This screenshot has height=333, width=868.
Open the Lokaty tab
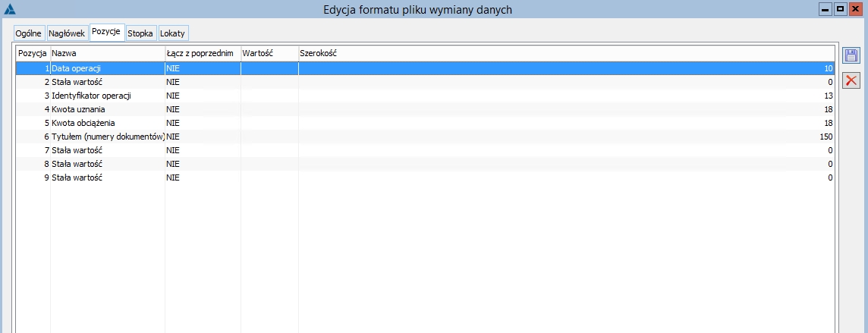click(173, 34)
